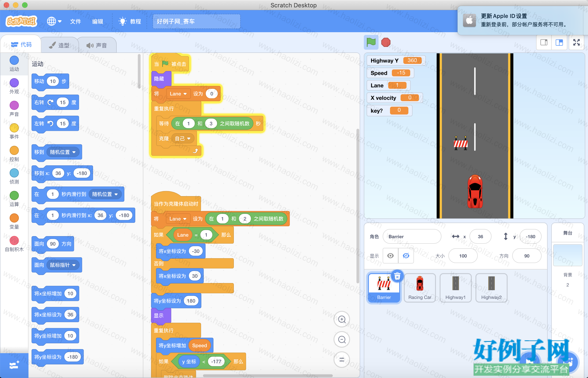The width and height of the screenshot is (588, 378).
Task: Click the barrier on the stage
Action: pos(461,143)
